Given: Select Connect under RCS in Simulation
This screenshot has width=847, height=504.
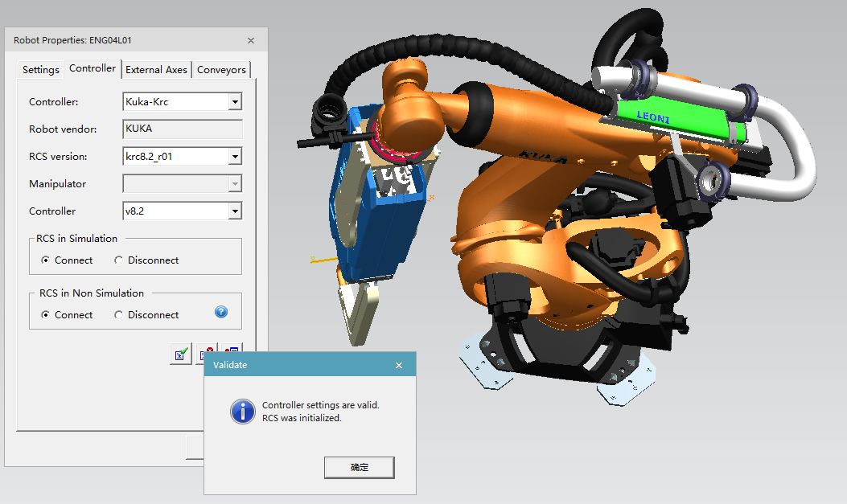Looking at the screenshot, I should coord(46,260).
